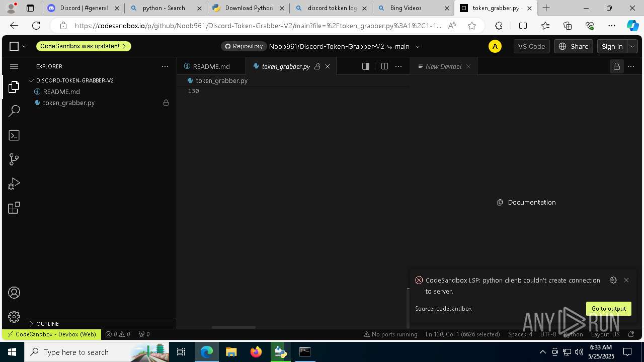This screenshot has height=362, width=644.
Task: Open Firefox from the Windows taskbar
Action: (x=256, y=352)
